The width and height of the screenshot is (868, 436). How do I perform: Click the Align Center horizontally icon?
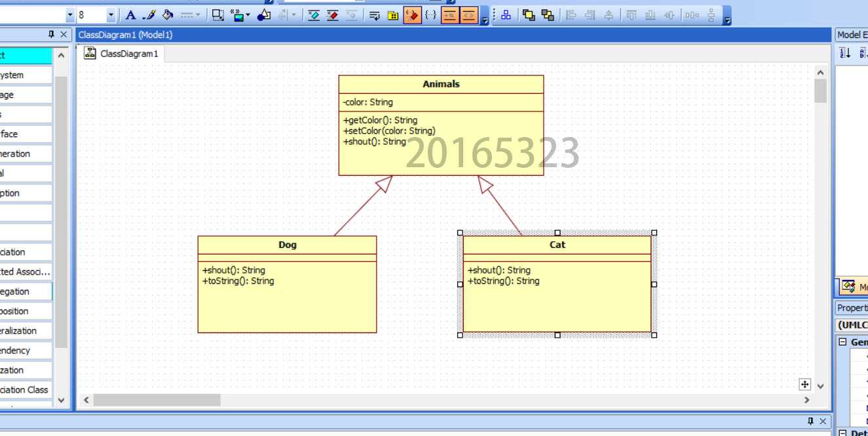pos(609,15)
